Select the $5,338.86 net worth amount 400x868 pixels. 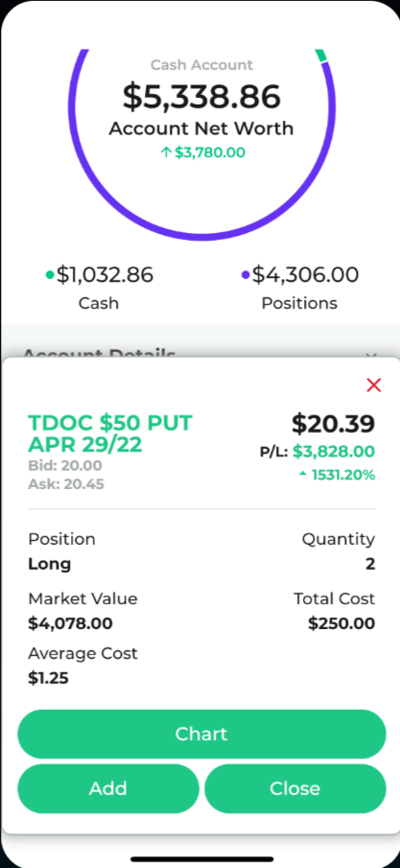pyautogui.click(x=201, y=96)
